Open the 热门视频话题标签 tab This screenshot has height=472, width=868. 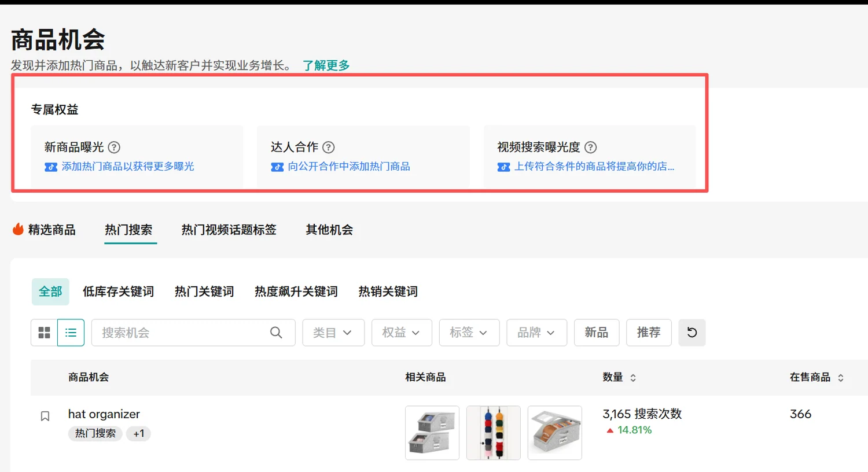pyautogui.click(x=229, y=230)
